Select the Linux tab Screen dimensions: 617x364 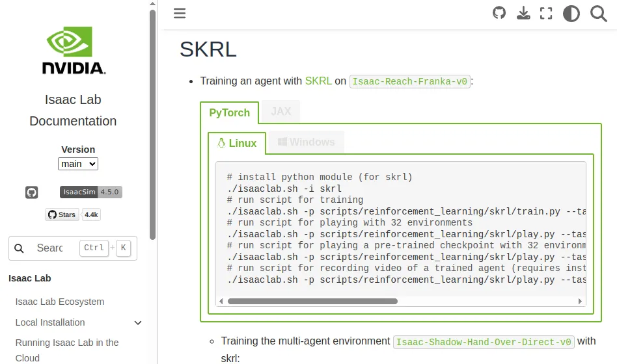tap(237, 143)
